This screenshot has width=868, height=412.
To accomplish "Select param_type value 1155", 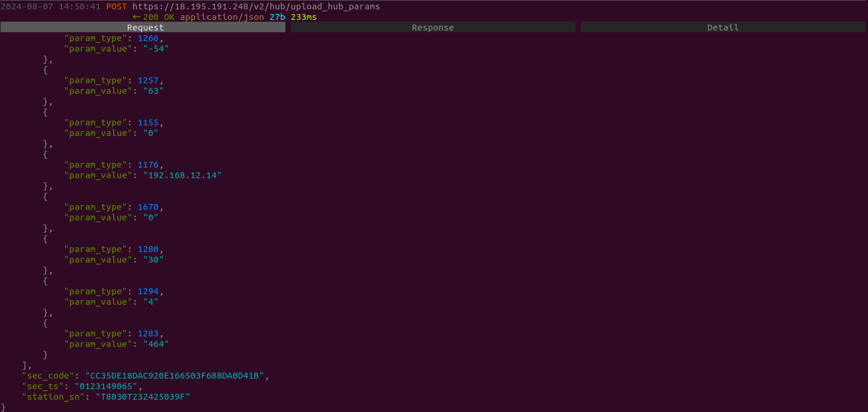I will pos(148,122).
